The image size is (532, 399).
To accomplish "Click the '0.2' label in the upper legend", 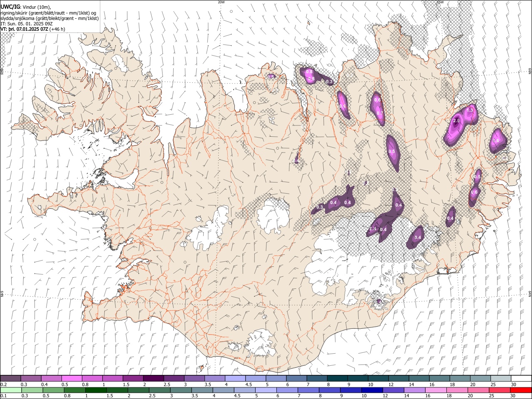I will coord(3,384).
